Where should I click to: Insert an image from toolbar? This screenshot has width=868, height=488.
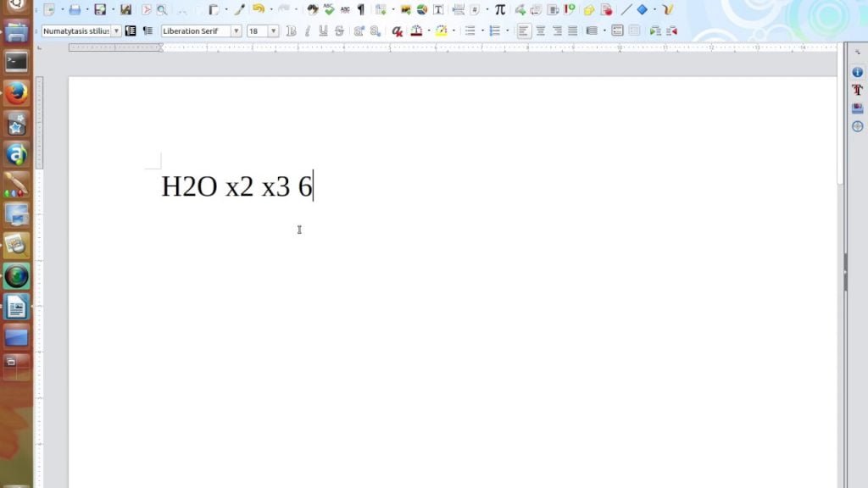pyautogui.click(x=406, y=10)
